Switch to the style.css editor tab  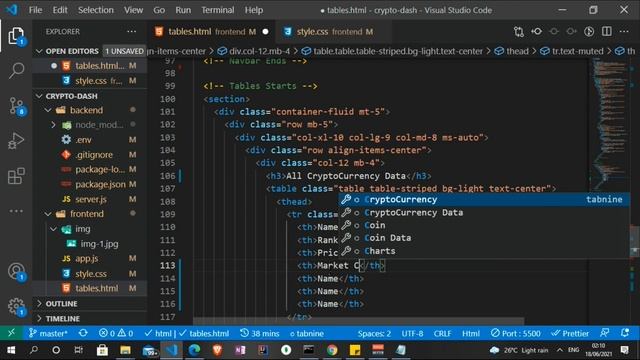coord(334,31)
